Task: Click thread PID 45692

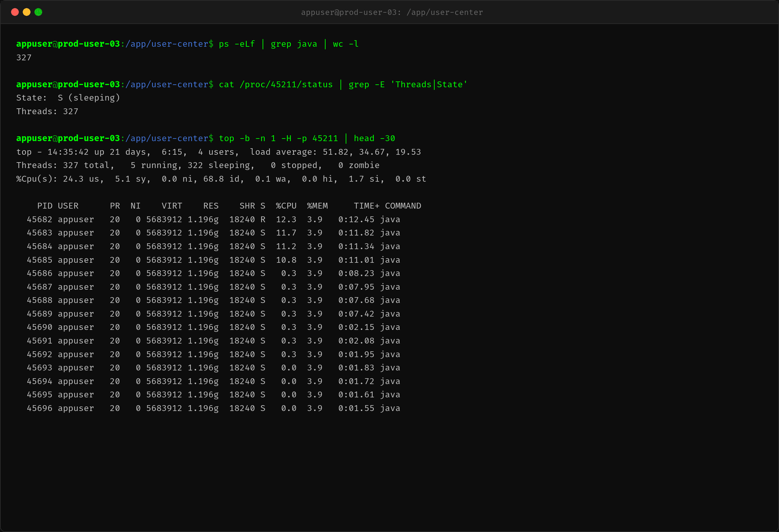Action: 40,355
